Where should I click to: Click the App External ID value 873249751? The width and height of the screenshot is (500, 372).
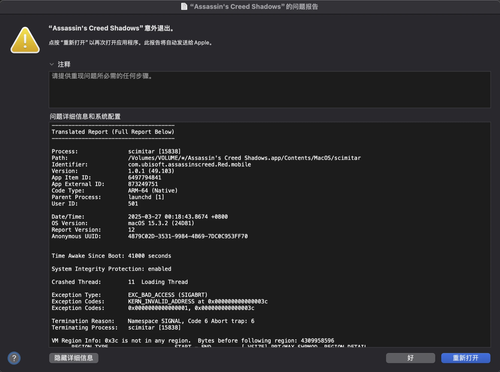point(143,184)
